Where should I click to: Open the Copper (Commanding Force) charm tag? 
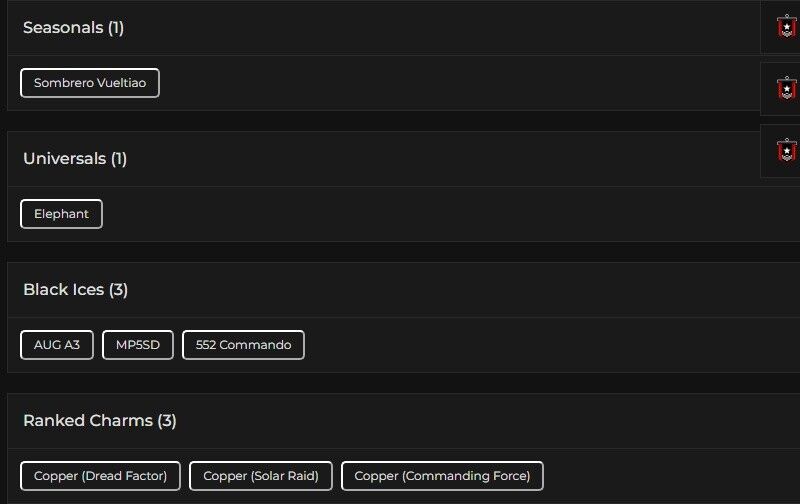click(442, 476)
